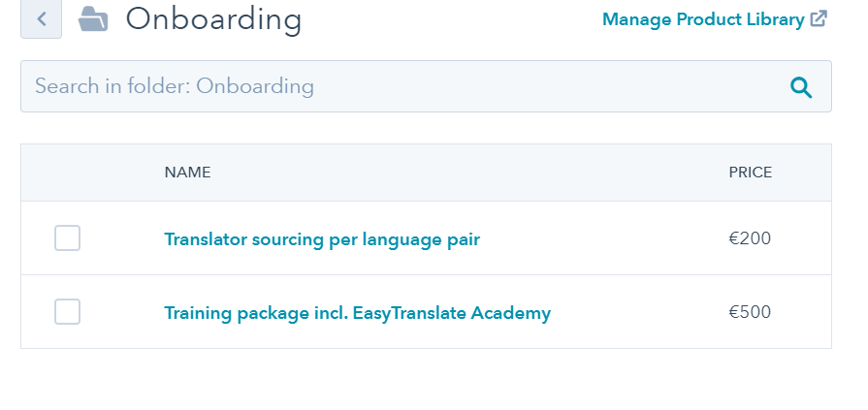Click the Onboarding folder title
Viewport: 868px width, 410px height.
click(213, 18)
